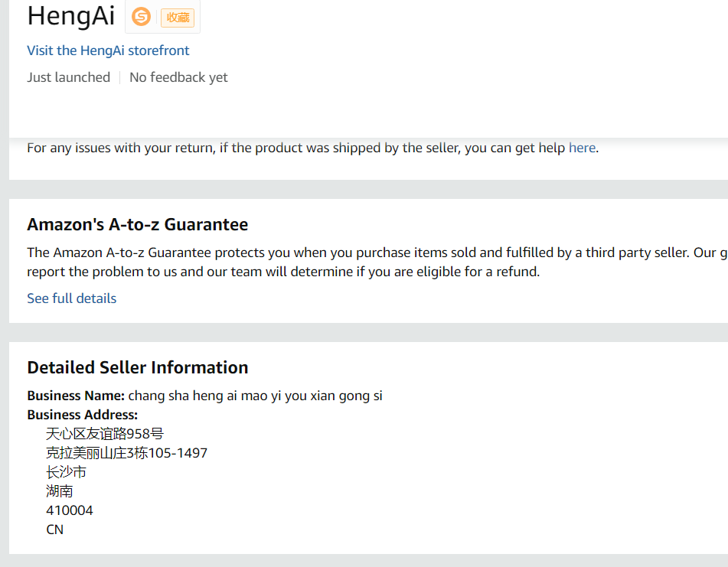This screenshot has width=728, height=567.
Task: Click the country code CN
Action: point(55,530)
